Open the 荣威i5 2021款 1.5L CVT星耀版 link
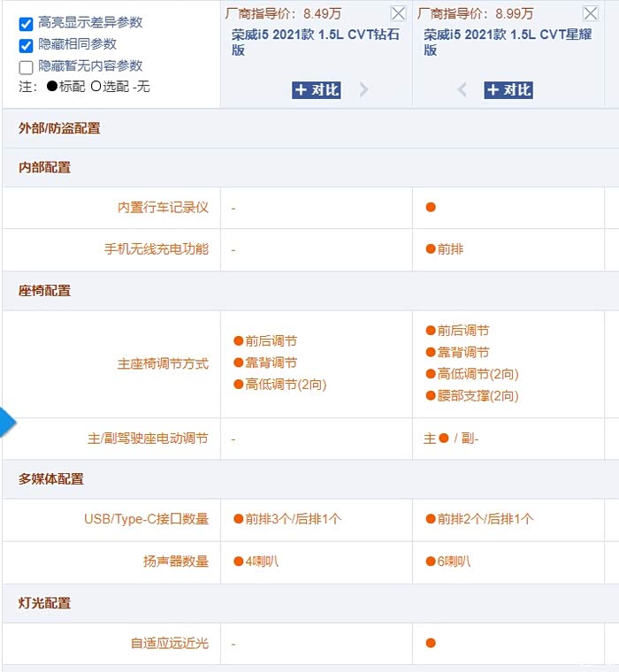This screenshot has height=672, width=619. tap(508, 42)
